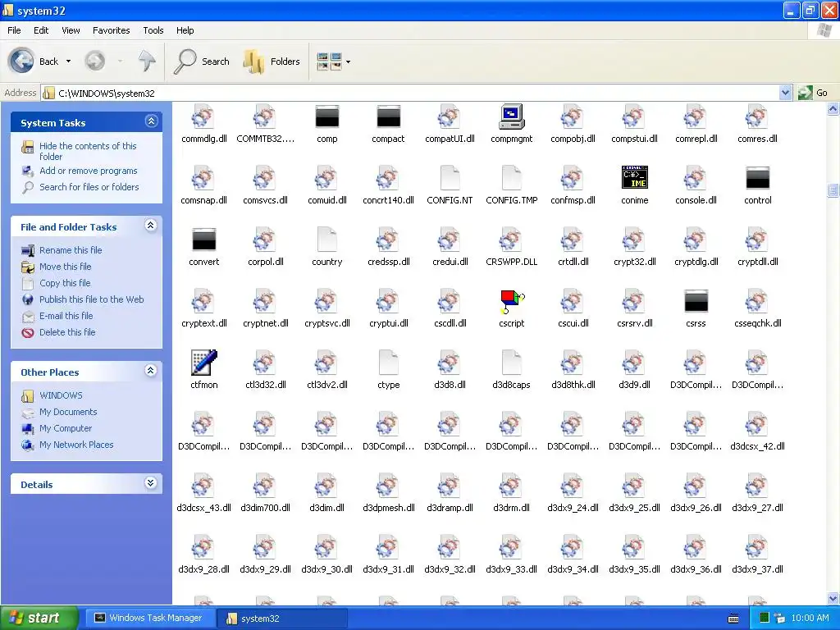Image resolution: width=840 pixels, height=630 pixels.
Task: Open the Edit menu
Action: coord(41,30)
